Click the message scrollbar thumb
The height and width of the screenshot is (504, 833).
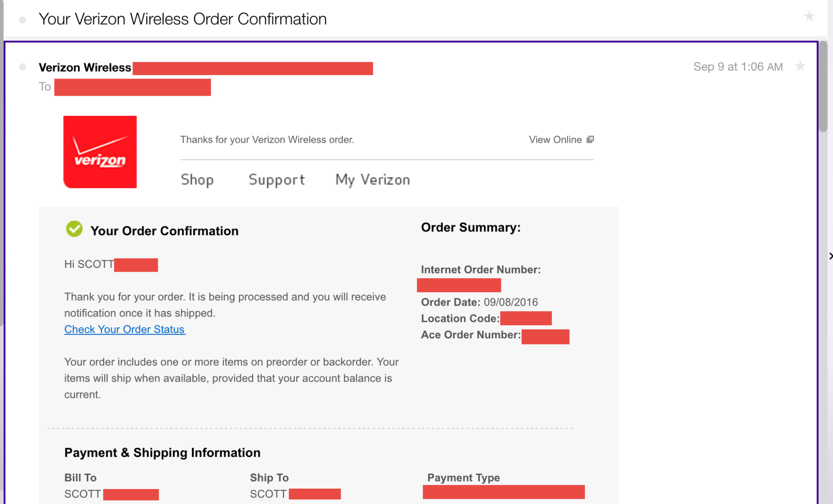click(x=823, y=86)
